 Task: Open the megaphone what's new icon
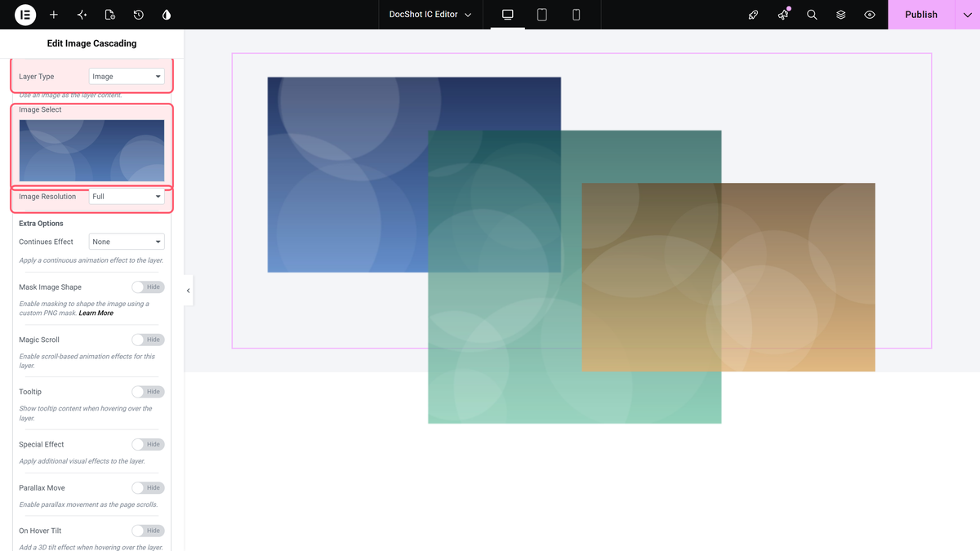click(x=783, y=15)
